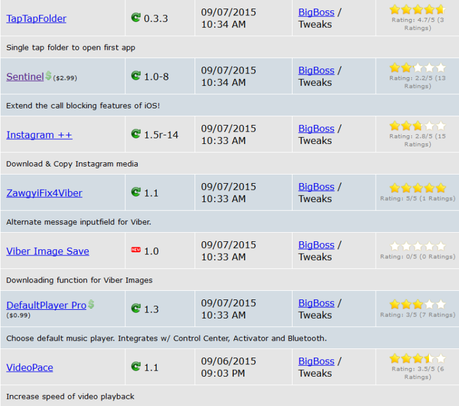
Task: Open ZawgyiFix4Viber details
Action: (44, 193)
